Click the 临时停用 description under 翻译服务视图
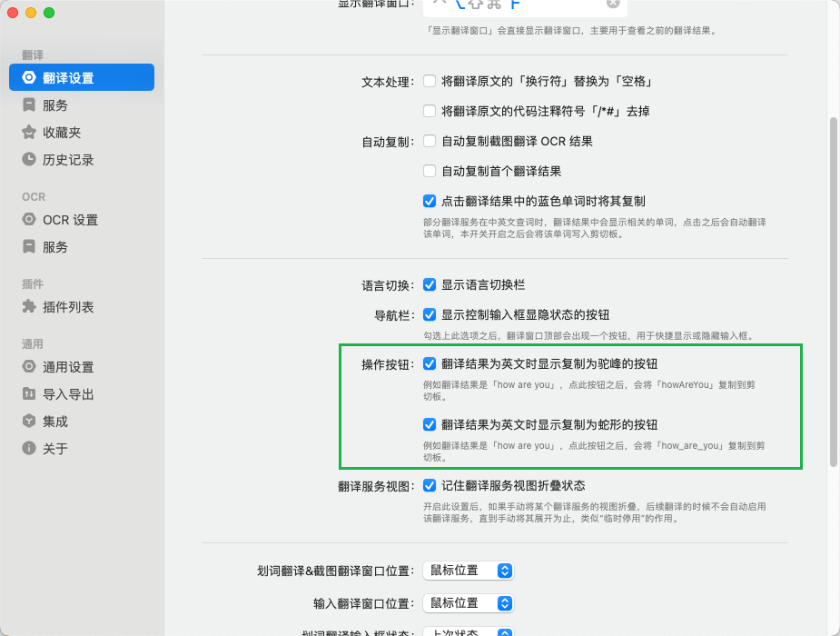Viewport: 840px width, 636px height. pos(595,512)
